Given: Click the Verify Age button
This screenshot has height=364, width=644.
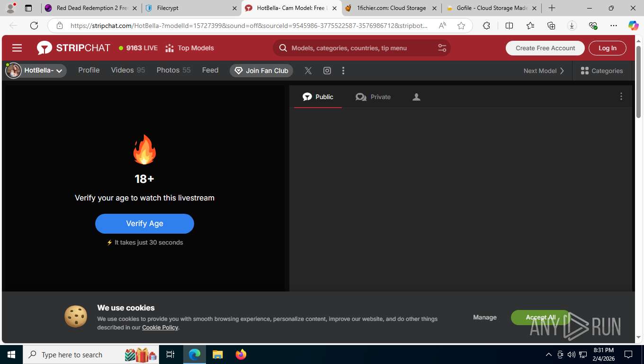Looking at the screenshot, I should [144, 224].
